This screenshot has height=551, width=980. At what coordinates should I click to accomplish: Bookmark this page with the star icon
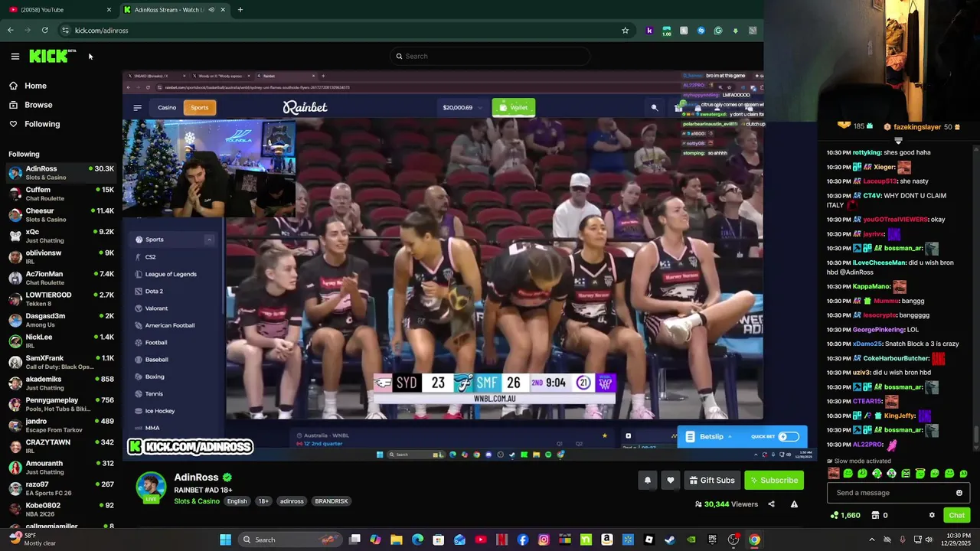click(x=625, y=31)
